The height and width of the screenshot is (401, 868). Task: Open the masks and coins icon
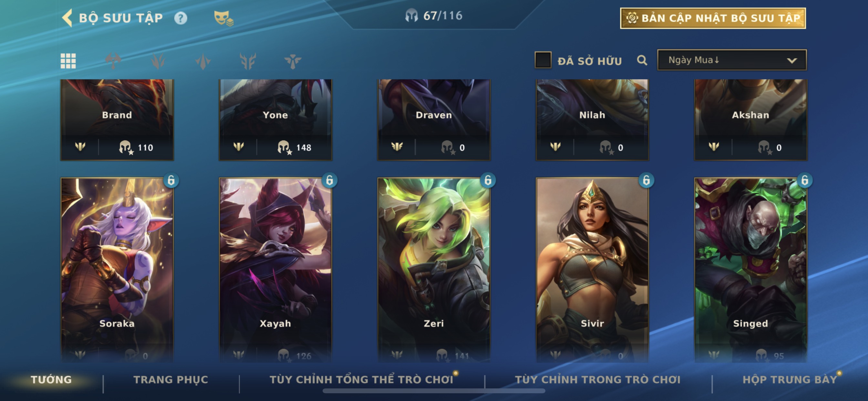pos(224,18)
